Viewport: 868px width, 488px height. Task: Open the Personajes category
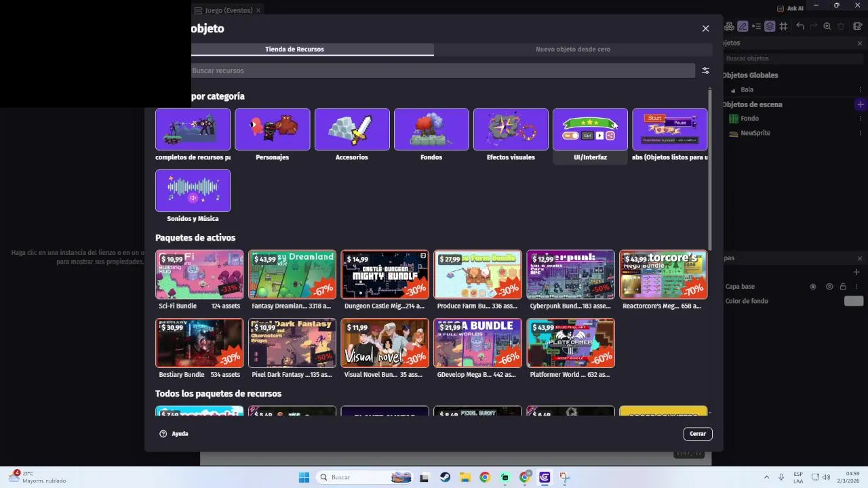272,136
